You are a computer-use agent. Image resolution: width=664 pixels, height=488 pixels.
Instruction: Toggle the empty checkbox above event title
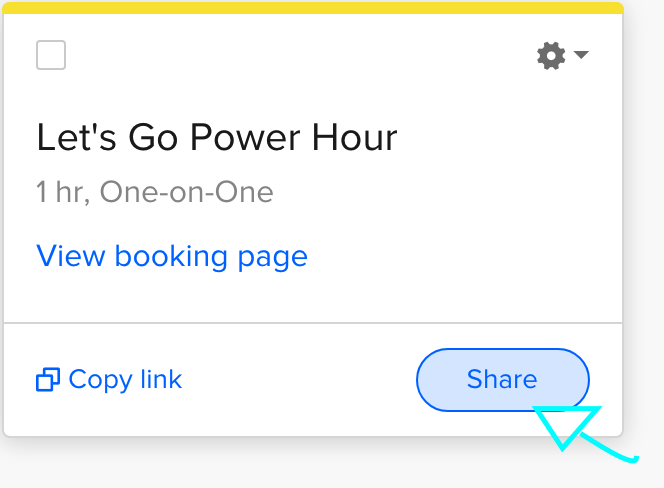tap(51, 55)
